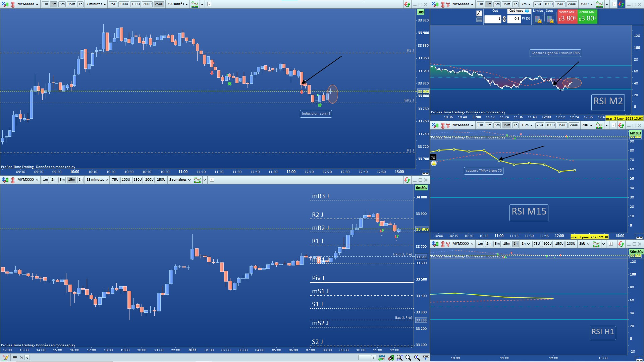Image resolution: width=644 pixels, height=362 pixels.
Task: Open indicators icon in top-left chart toolbar
Action: (195, 4)
